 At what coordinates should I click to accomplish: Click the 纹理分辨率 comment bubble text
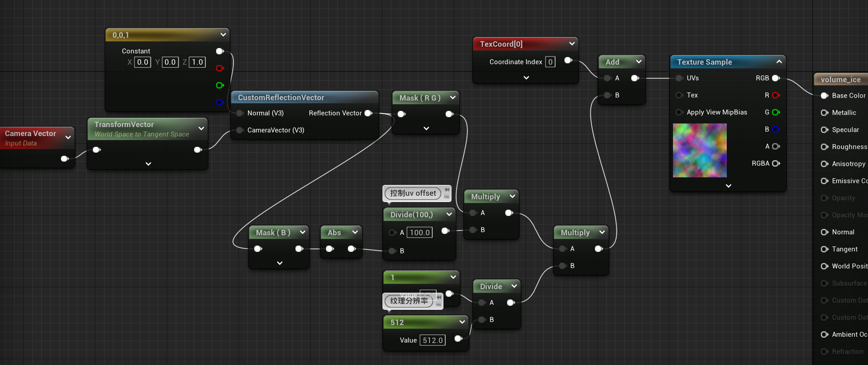409,301
